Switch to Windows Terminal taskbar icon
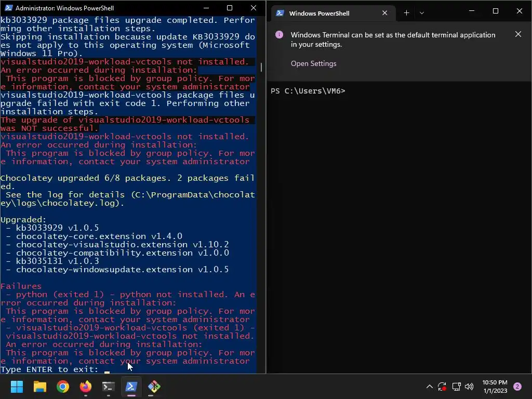 pyautogui.click(x=109, y=387)
